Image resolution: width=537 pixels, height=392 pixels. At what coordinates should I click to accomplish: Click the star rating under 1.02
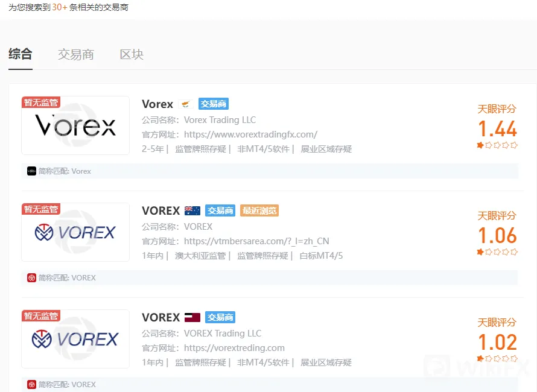tap(497, 359)
